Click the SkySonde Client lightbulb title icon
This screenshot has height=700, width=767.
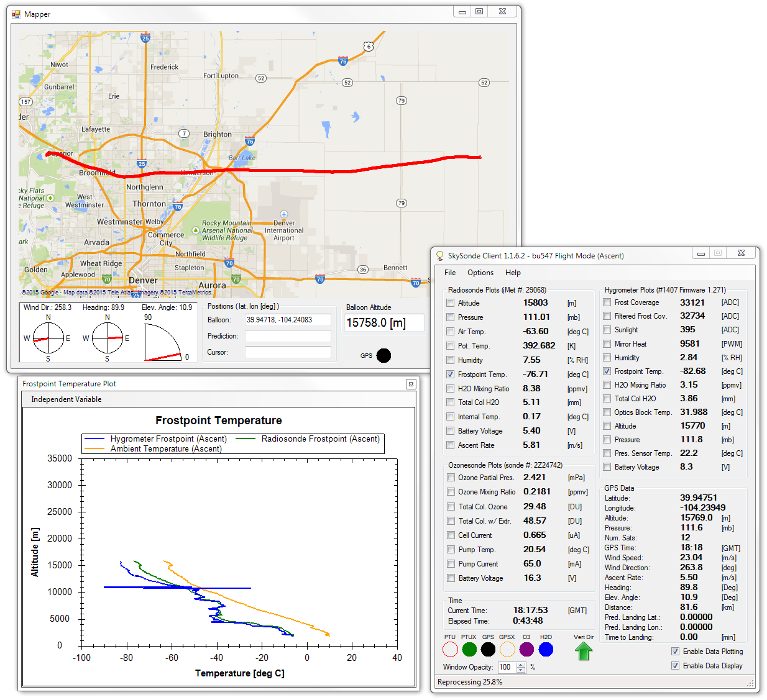(x=440, y=255)
